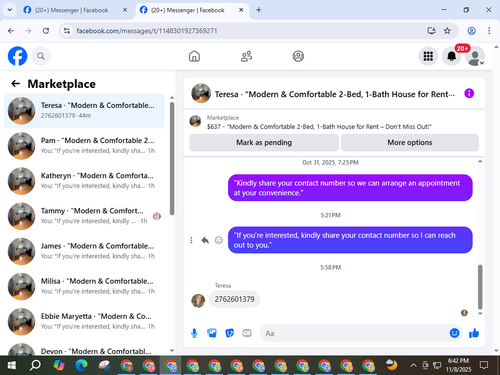Click the facebook.com address bar URL
The width and height of the screenshot is (500, 375).
point(147,31)
